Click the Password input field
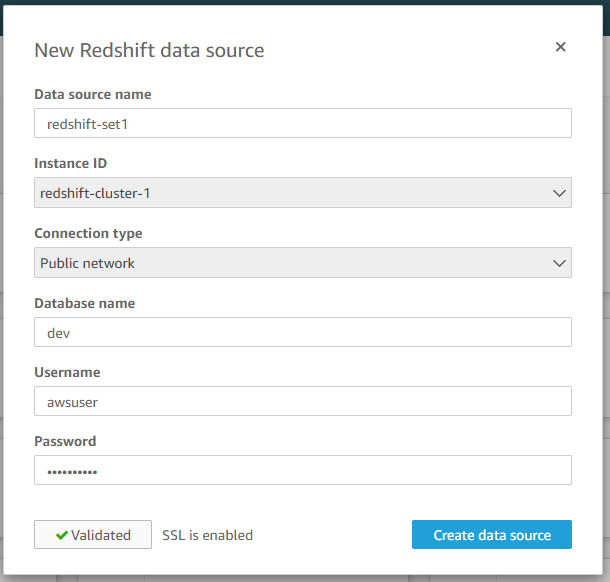 coord(303,470)
